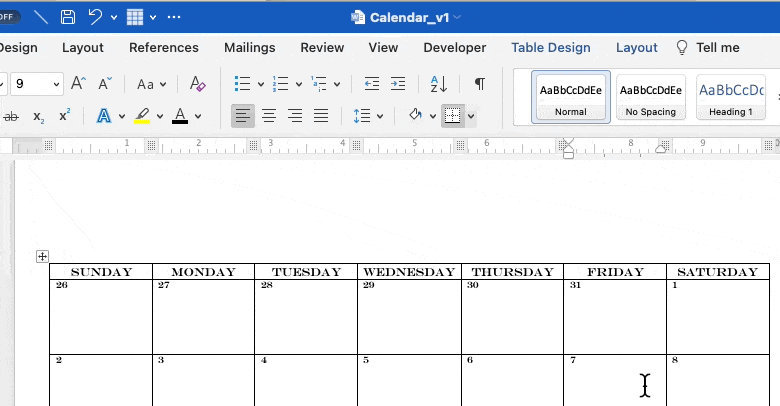Apply the No Spacing style
Screen dimensions: 780x406
(651, 97)
